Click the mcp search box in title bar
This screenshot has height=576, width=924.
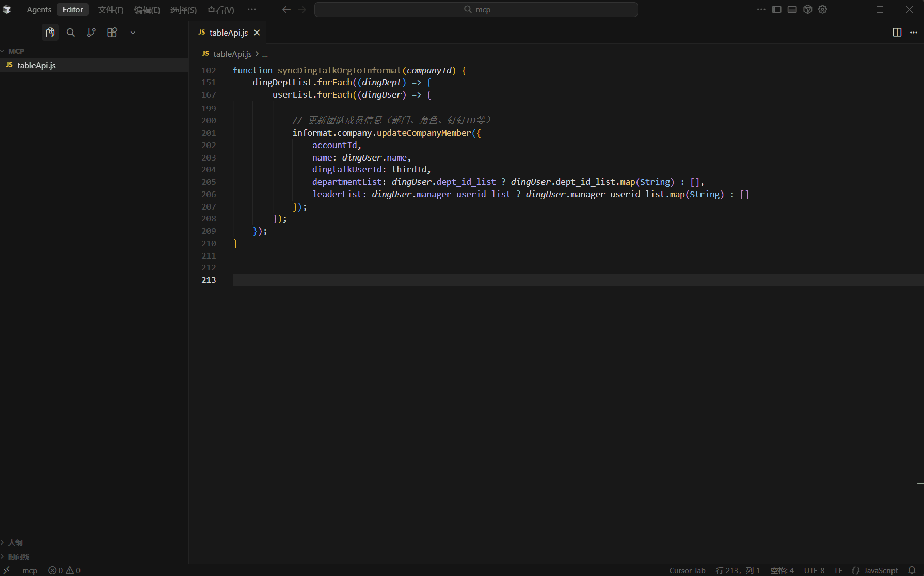pos(476,10)
